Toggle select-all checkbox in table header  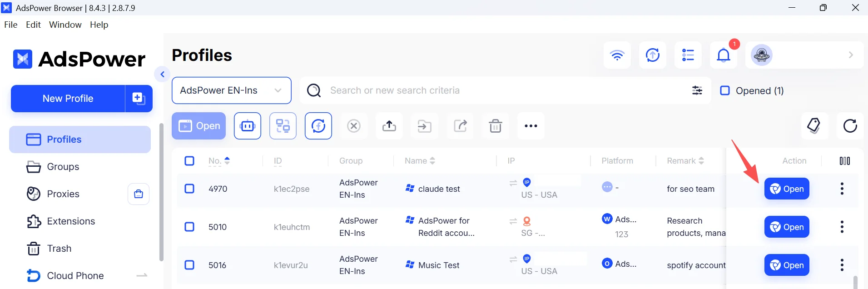click(189, 161)
